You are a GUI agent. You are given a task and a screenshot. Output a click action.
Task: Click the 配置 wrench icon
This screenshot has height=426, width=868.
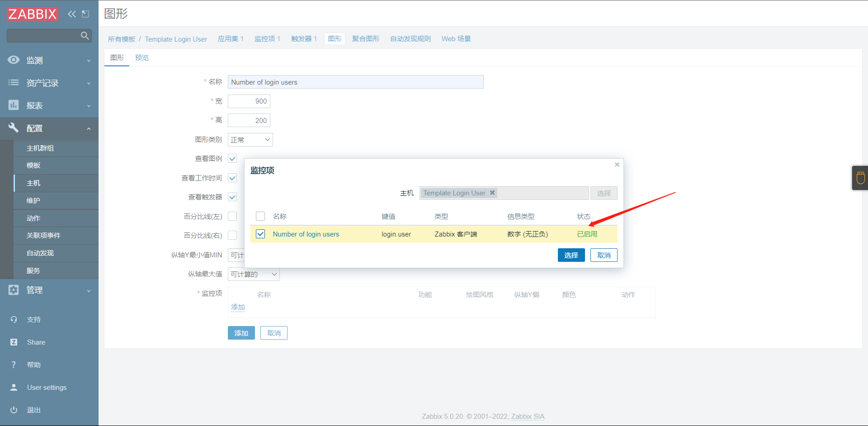point(14,128)
